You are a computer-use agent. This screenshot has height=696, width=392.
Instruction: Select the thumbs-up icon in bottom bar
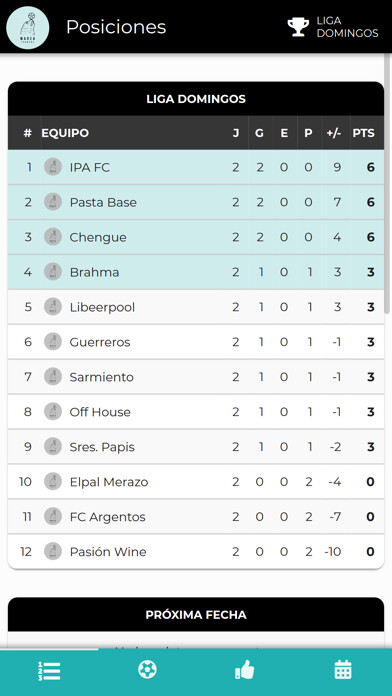point(245,669)
